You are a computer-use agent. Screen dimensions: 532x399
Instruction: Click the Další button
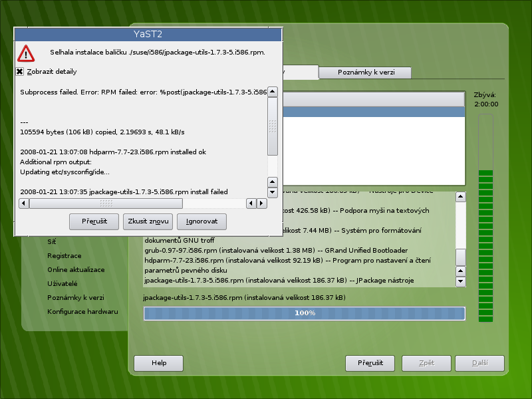(x=479, y=363)
